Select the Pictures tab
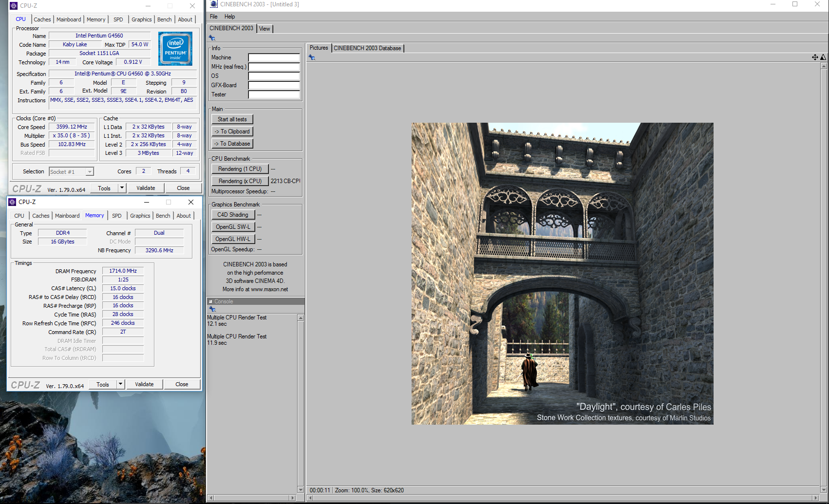This screenshot has height=504, width=829. [319, 48]
